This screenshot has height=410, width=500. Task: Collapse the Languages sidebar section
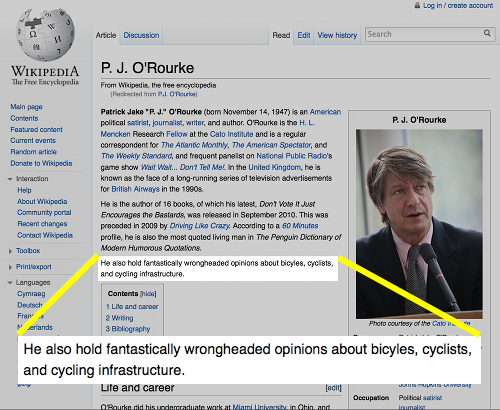(10, 283)
